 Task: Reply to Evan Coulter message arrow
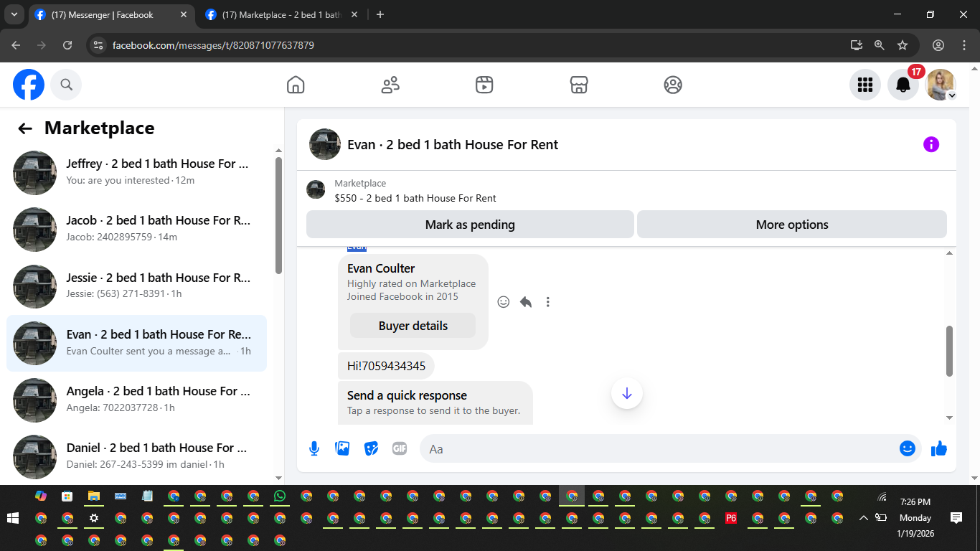point(526,302)
